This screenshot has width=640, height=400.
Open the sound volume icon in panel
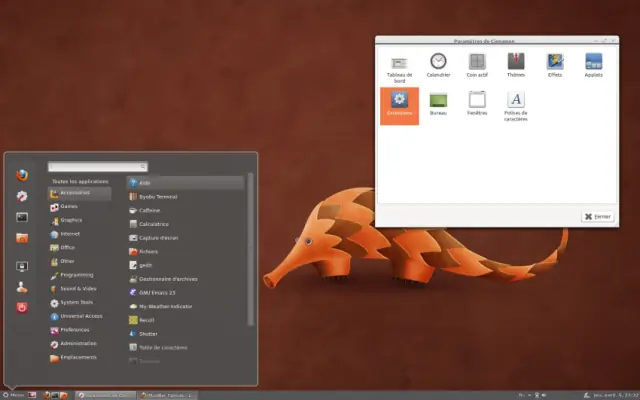click(544, 395)
